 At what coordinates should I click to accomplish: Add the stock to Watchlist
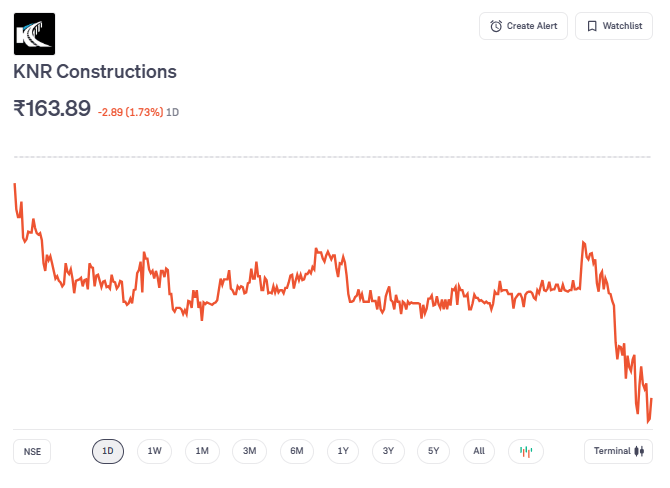613,26
